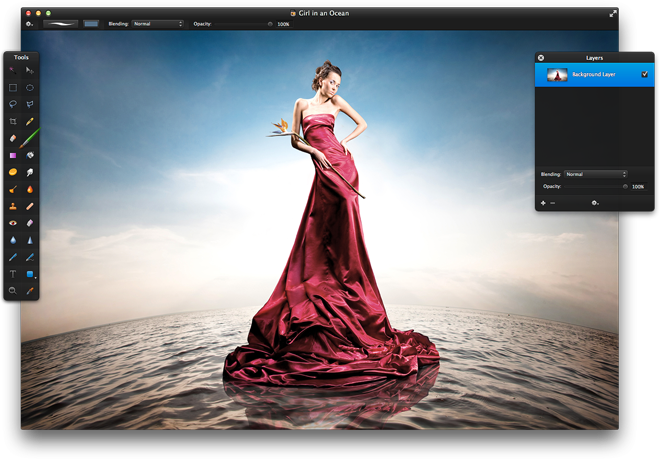Open the brush stroke preset picker
This screenshot has height=459, width=660.
(61, 24)
